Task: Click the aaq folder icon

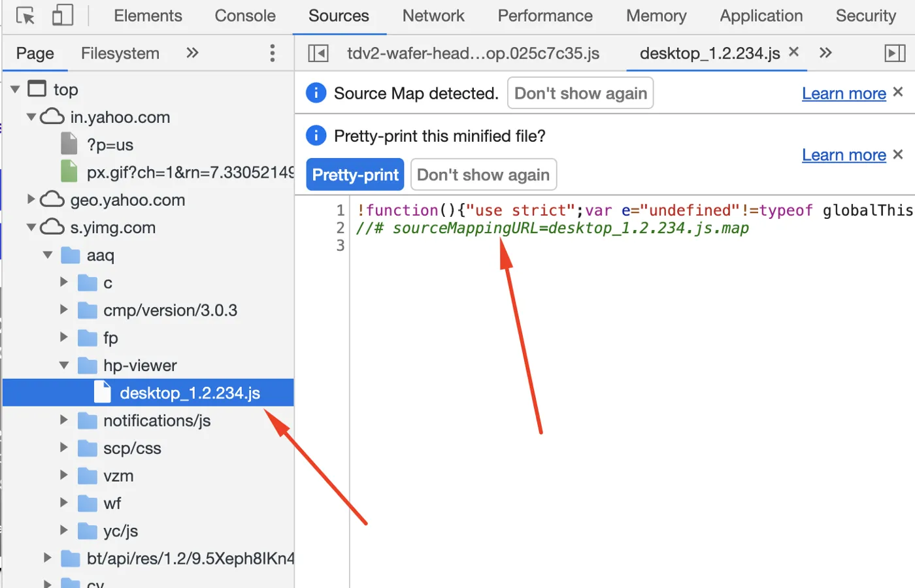Action: pos(71,255)
